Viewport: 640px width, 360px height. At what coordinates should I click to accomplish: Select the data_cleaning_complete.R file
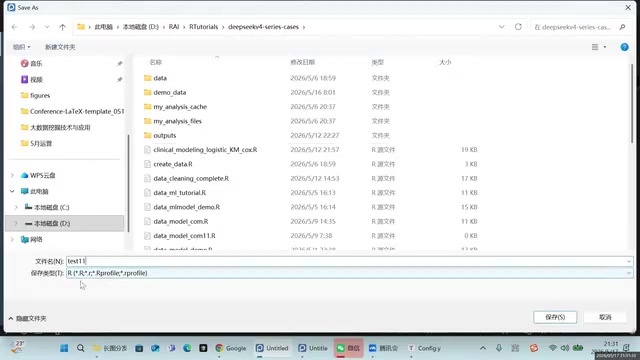pyautogui.click(x=191, y=178)
